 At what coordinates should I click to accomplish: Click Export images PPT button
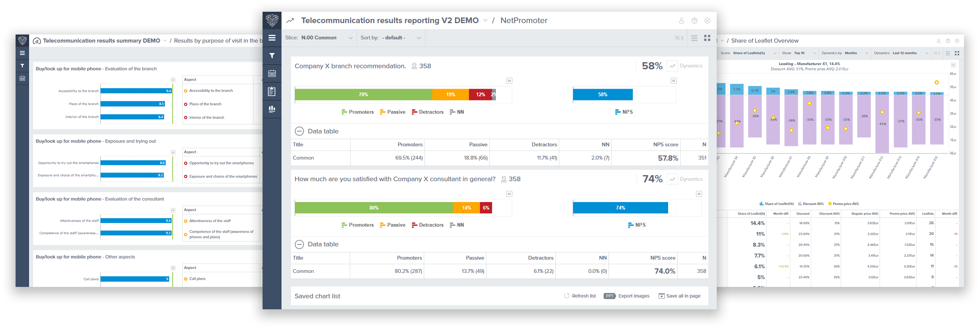click(626, 296)
